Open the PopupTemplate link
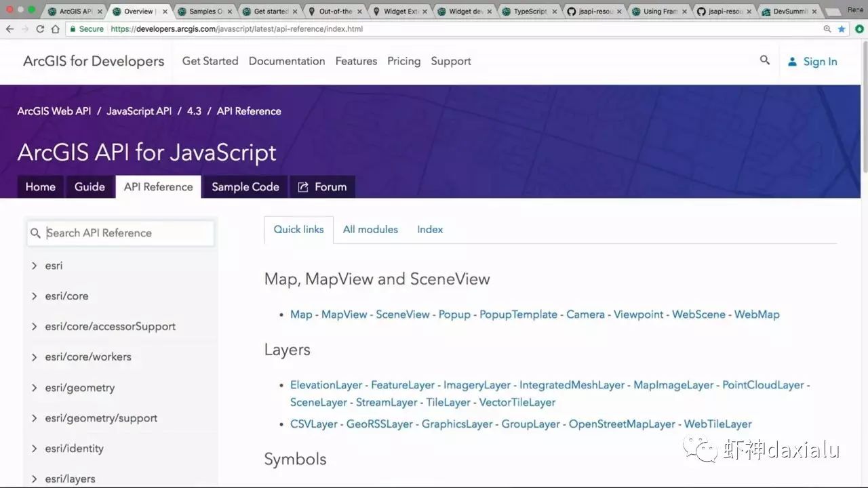This screenshot has width=868, height=488. (518, 314)
